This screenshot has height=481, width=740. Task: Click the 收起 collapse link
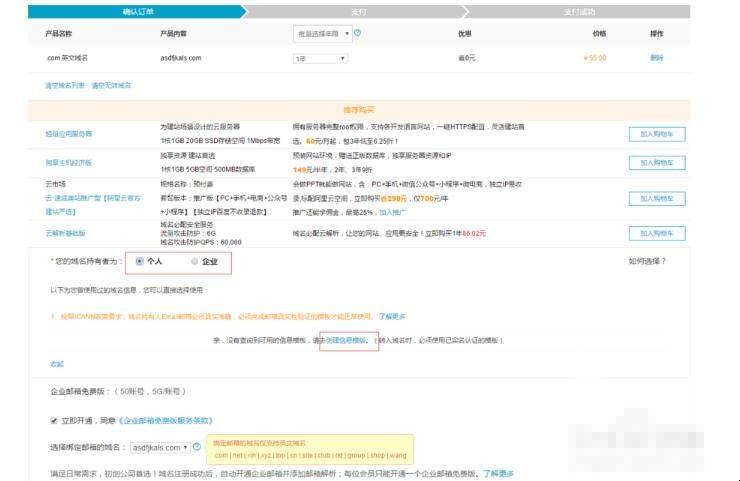[57, 364]
